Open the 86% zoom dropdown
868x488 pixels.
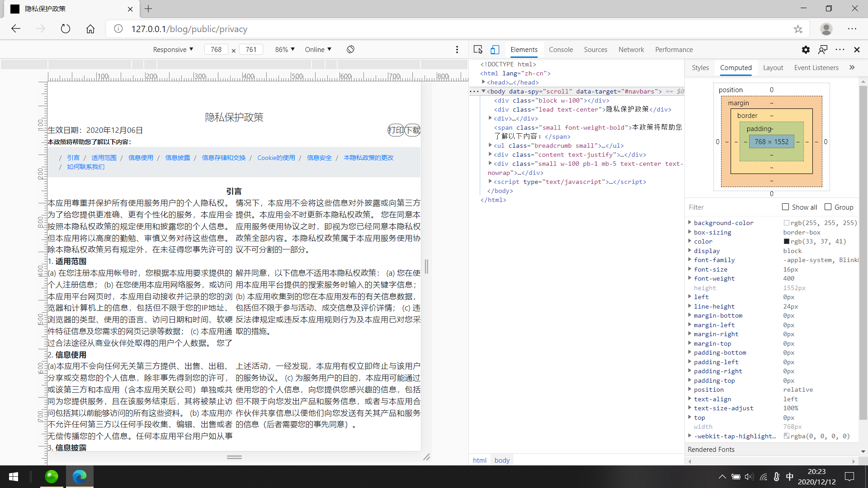coord(285,49)
